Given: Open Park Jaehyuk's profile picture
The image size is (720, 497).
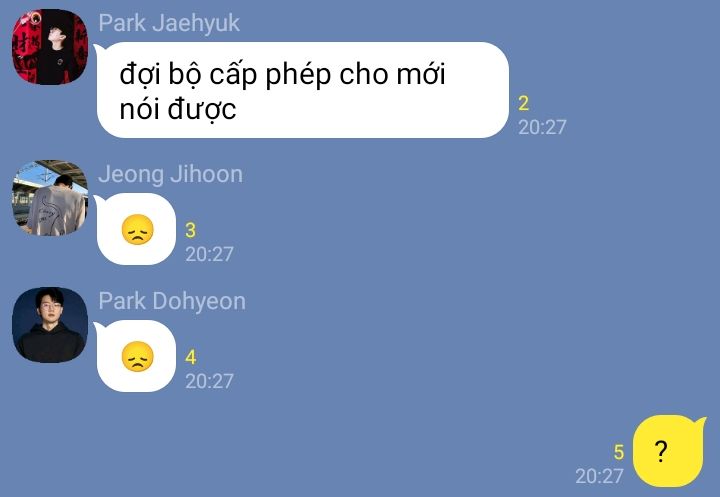Looking at the screenshot, I should tap(50, 46).
